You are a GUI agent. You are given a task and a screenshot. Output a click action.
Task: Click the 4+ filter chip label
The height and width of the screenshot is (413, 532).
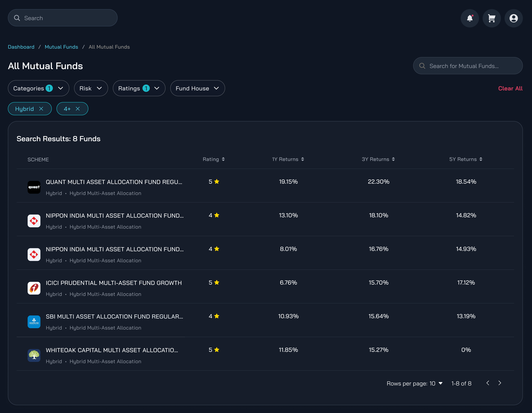tap(67, 109)
